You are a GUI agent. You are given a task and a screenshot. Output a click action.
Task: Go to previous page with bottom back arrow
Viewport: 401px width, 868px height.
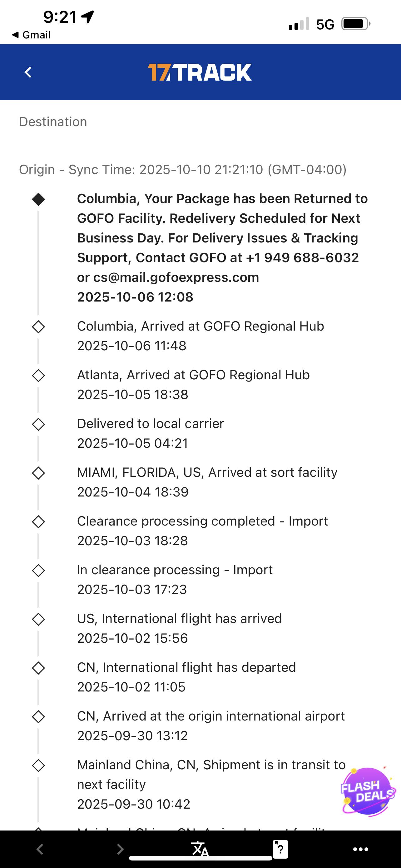(40, 849)
